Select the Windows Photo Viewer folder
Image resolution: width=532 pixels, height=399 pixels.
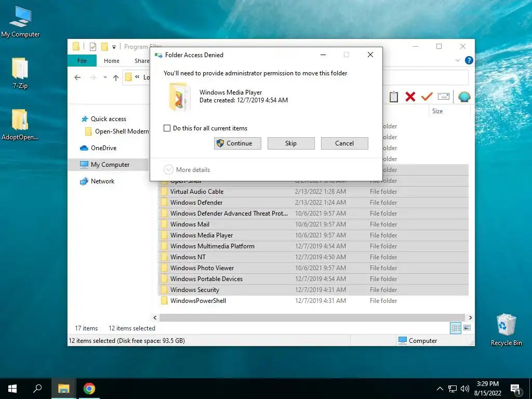[x=313, y=268]
